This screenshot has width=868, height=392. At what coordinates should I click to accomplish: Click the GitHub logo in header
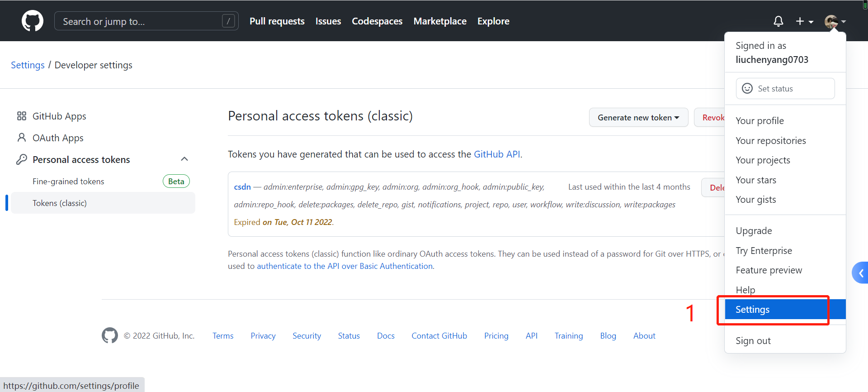tap(33, 21)
